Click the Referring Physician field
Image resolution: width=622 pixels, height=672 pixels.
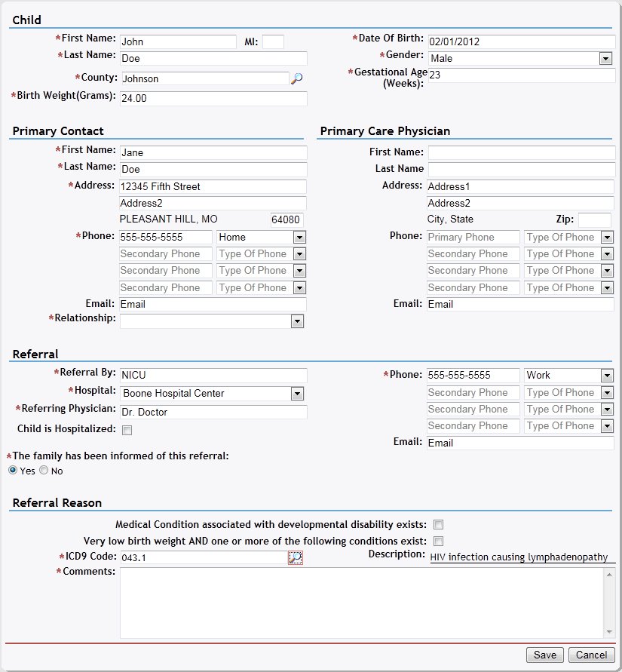213,413
